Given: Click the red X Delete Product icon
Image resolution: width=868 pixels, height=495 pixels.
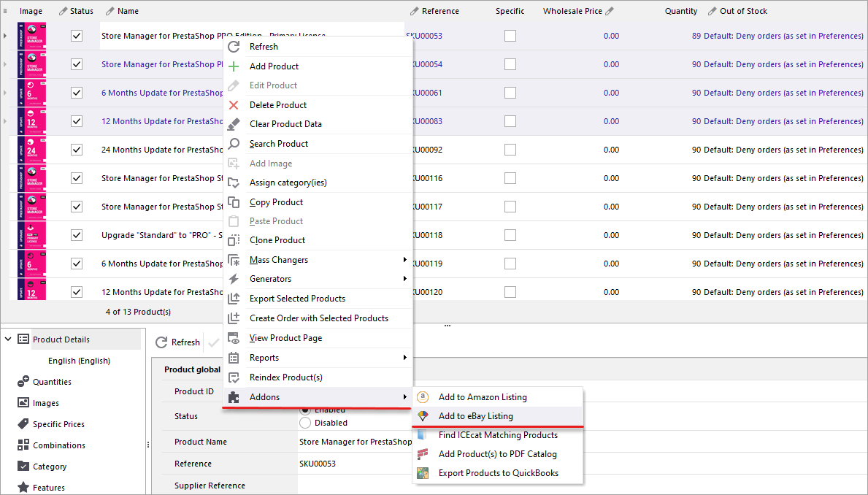Looking at the screenshot, I should tap(234, 105).
